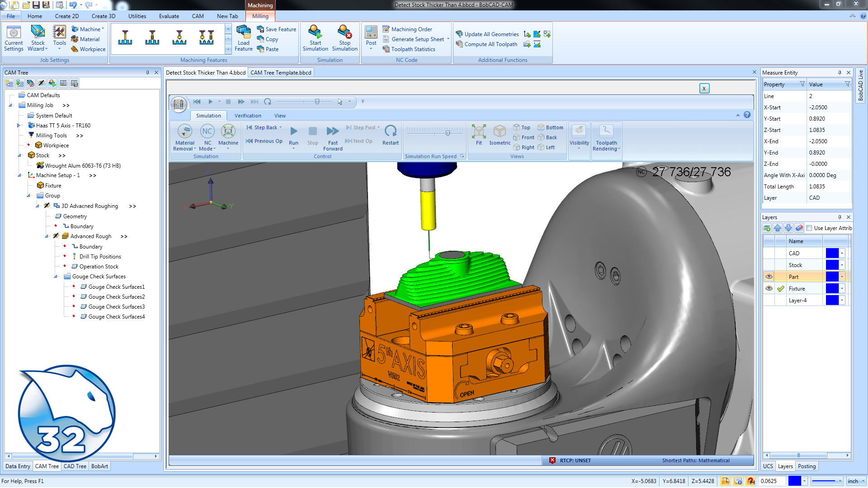Switch to the Isometric view icon

(x=500, y=131)
